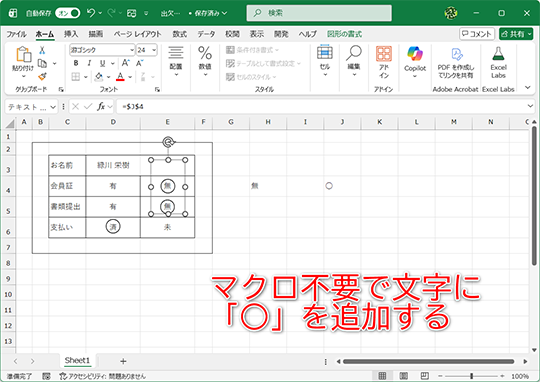The height and width of the screenshot is (382, 540).
Task: Toggle the AutoSave (自動保存) switch
Action: [68, 13]
